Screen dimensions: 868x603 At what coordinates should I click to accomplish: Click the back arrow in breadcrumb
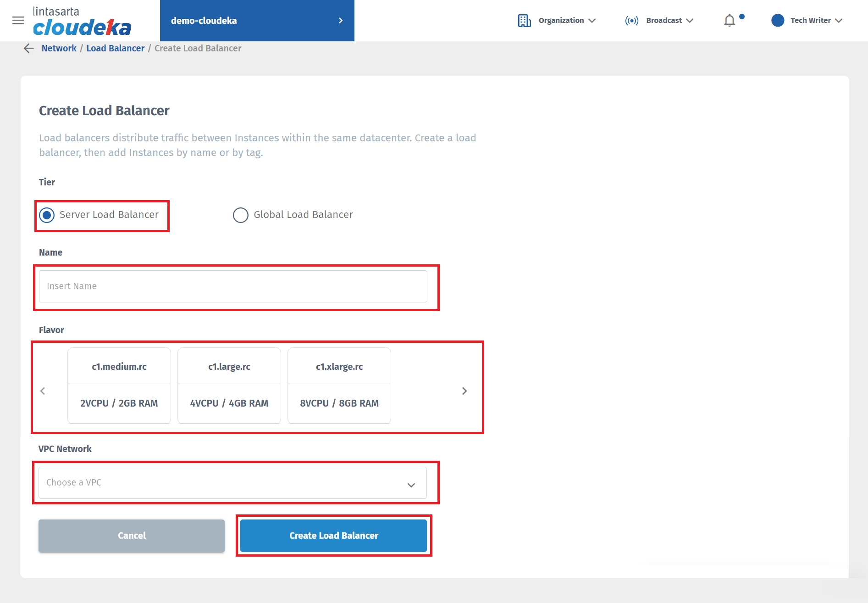29,49
